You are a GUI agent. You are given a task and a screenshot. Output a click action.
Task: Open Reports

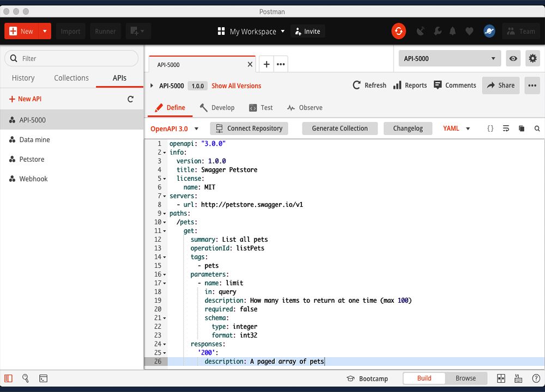click(410, 85)
